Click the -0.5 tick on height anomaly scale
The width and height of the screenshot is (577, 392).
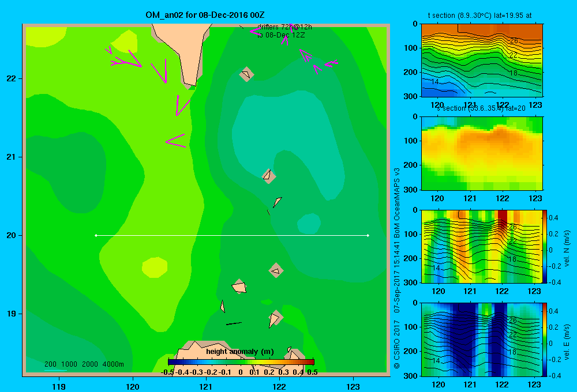(167, 372)
